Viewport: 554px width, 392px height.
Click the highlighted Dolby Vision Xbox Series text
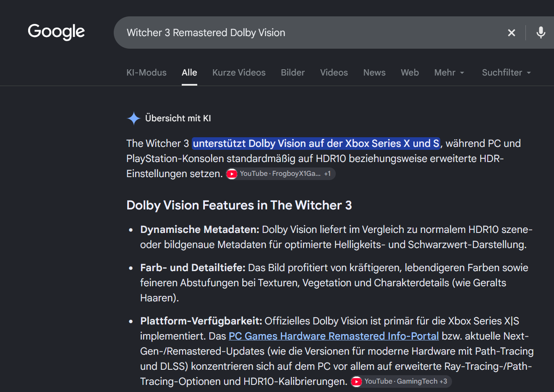click(x=316, y=144)
